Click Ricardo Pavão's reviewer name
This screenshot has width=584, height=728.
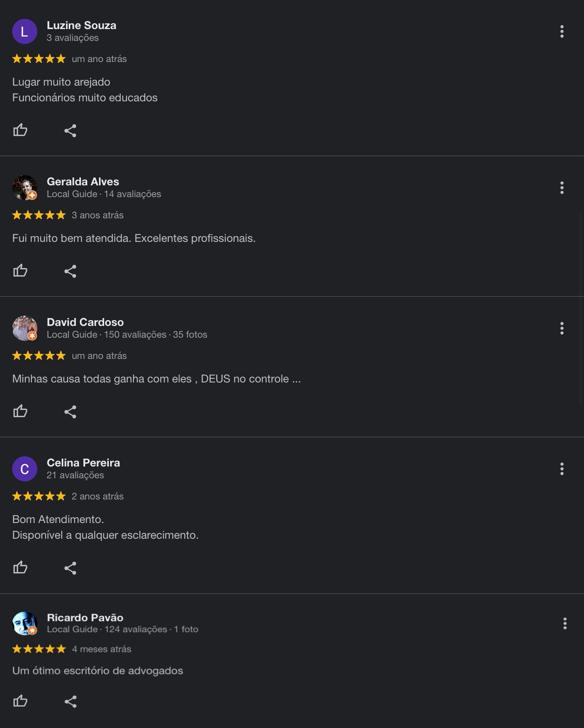tap(85, 618)
